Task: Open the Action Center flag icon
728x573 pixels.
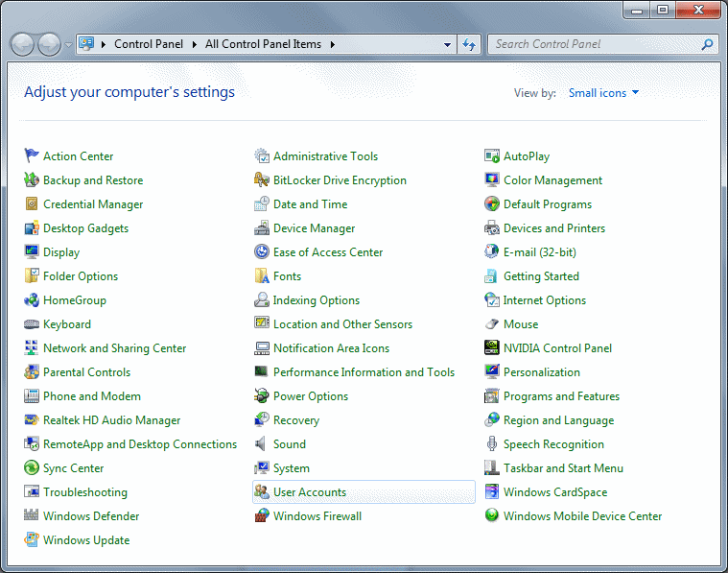Action: pos(31,155)
